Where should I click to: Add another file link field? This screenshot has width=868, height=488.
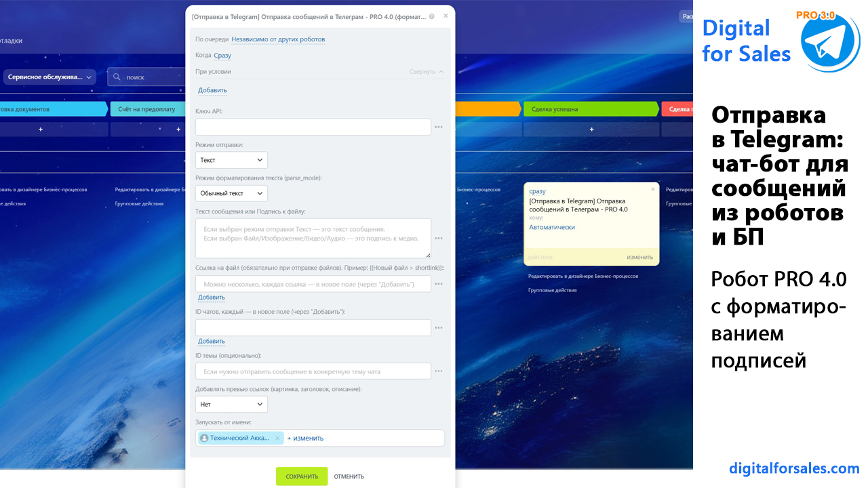tap(212, 298)
